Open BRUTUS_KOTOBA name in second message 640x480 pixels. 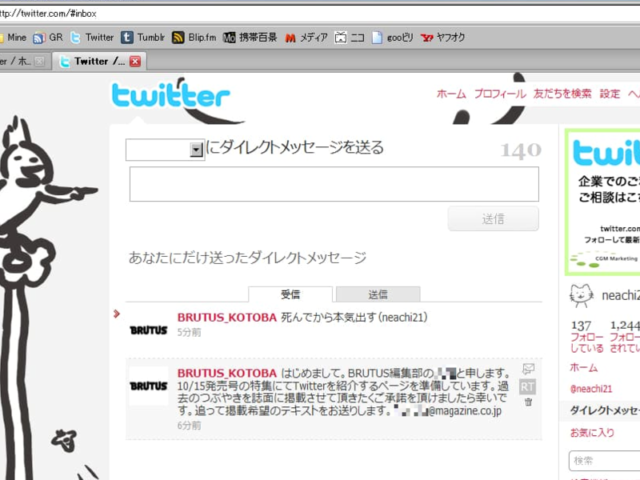tap(227, 373)
